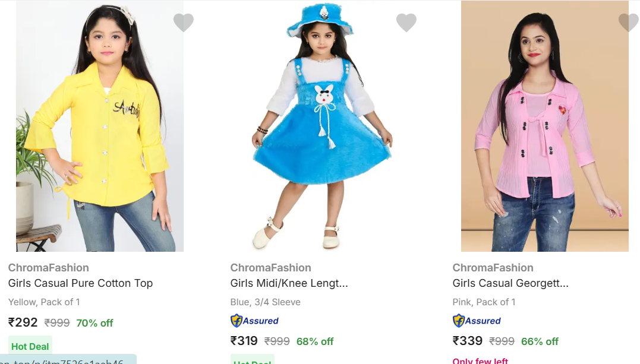640x364 pixels.
Task: Click the 70% off discount label
Action: click(x=94, y=323)
